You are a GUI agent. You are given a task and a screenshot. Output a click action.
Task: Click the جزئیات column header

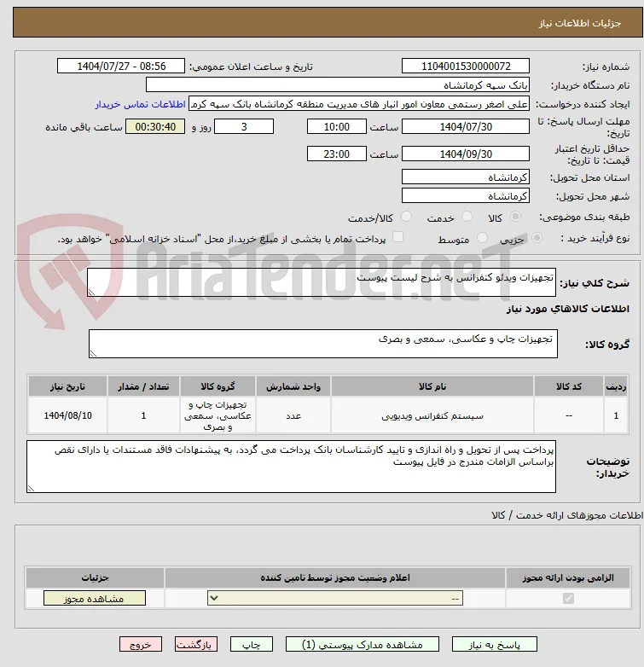click(95, 577)
